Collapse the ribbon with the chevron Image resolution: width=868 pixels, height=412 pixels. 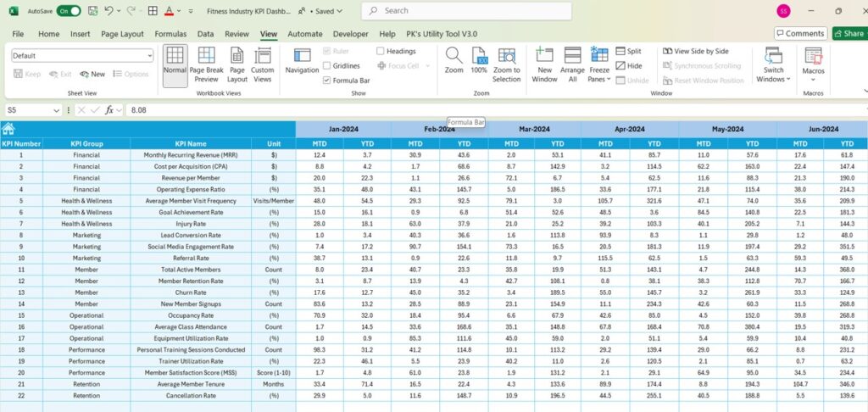pyautogui.click(x=865, y=90)
